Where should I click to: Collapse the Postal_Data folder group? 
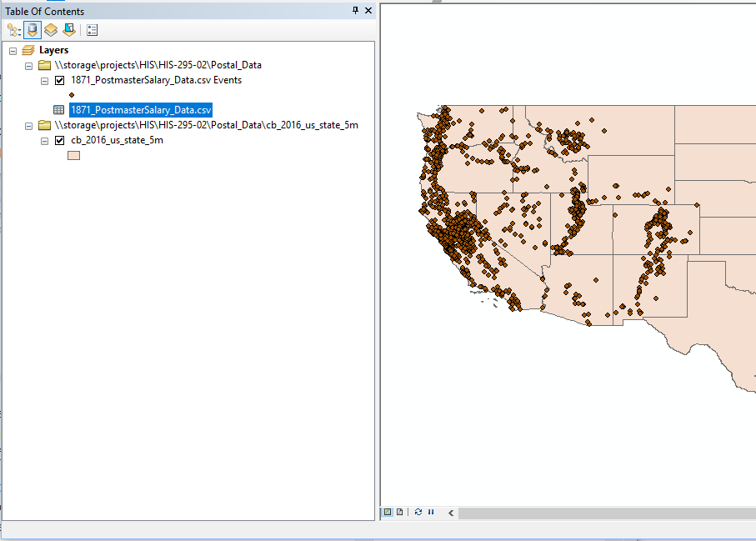click(x=29, y=66)
